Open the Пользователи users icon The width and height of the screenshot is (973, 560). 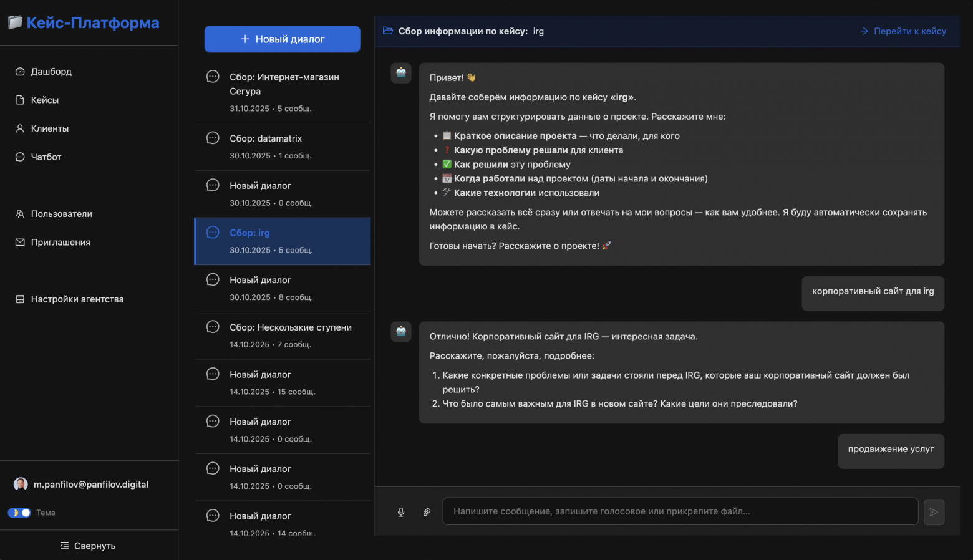(21, 213)
